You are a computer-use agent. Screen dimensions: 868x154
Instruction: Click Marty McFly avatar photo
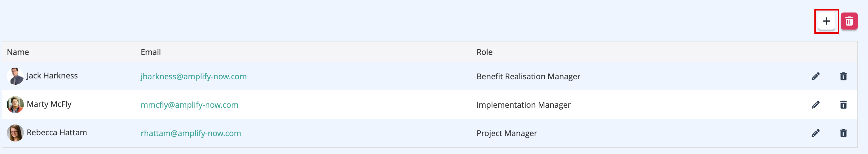(15, 104)
